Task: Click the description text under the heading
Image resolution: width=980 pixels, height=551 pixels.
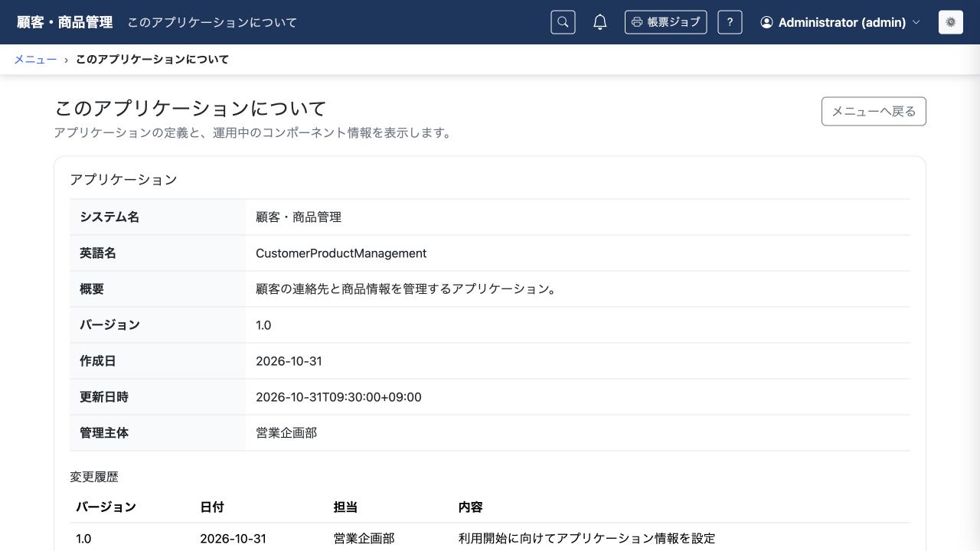Action: point(253,132)
